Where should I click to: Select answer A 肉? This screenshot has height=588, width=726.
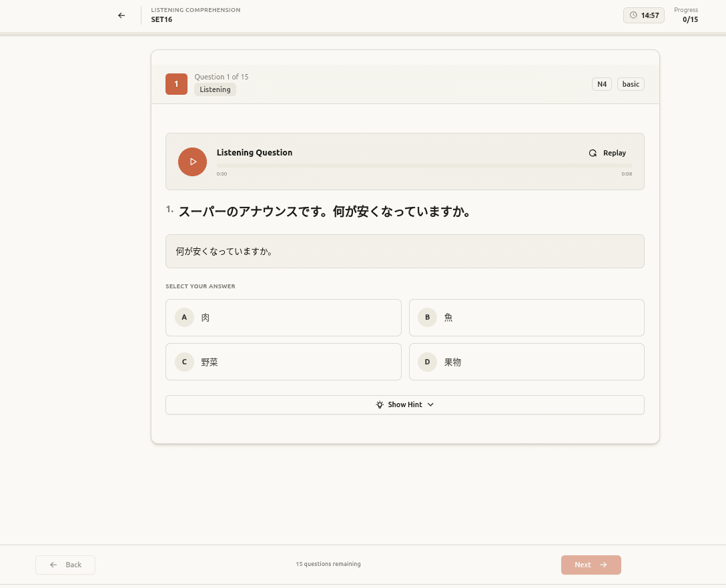[x=284, y=318]
